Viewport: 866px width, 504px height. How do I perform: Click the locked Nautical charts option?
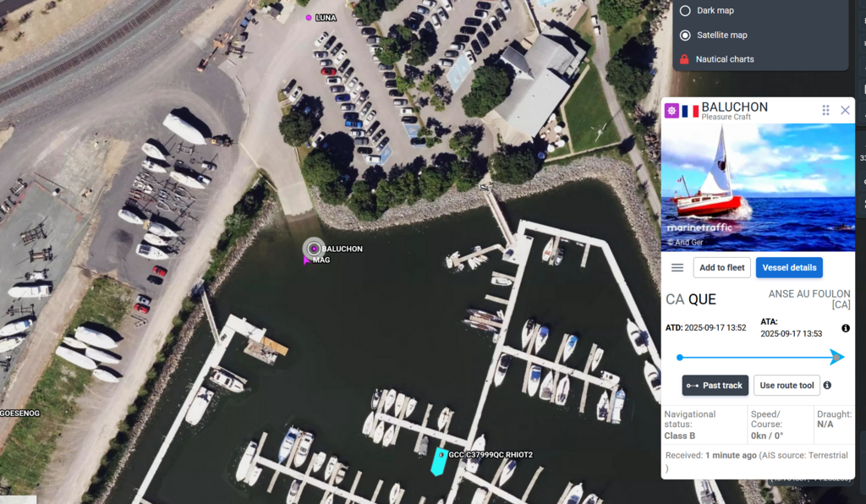(x=716, y=59)
